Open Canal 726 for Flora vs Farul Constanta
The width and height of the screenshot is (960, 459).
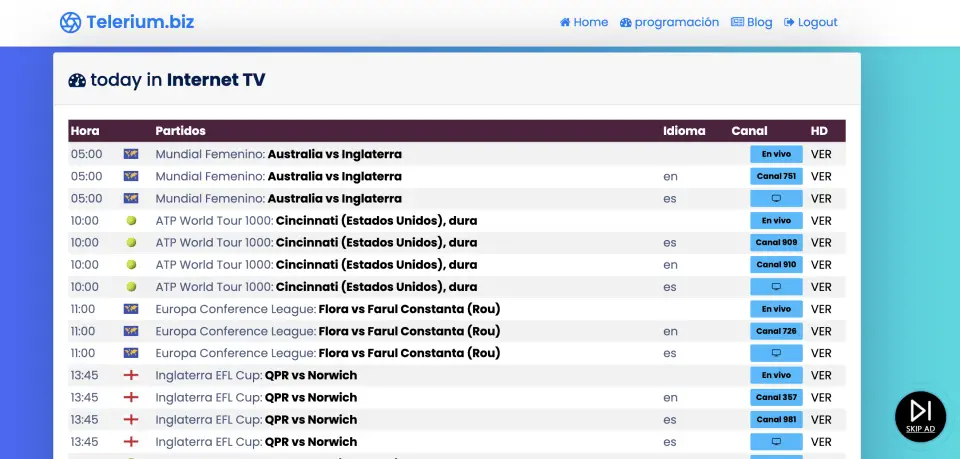776,331
